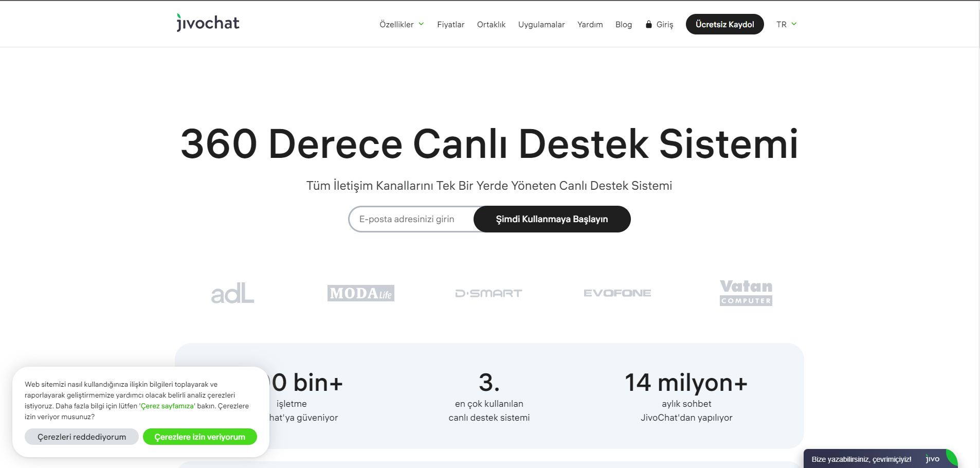The height and width of the screenshot is (468, 980).
Task: Click the Vatan Computer customer logo
Action: pyautogui.click(x=746, y=293)
